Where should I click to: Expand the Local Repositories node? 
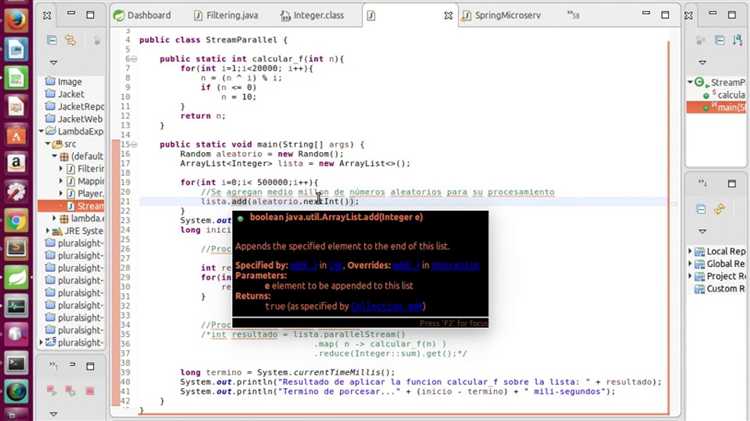(x=690, y=251)
